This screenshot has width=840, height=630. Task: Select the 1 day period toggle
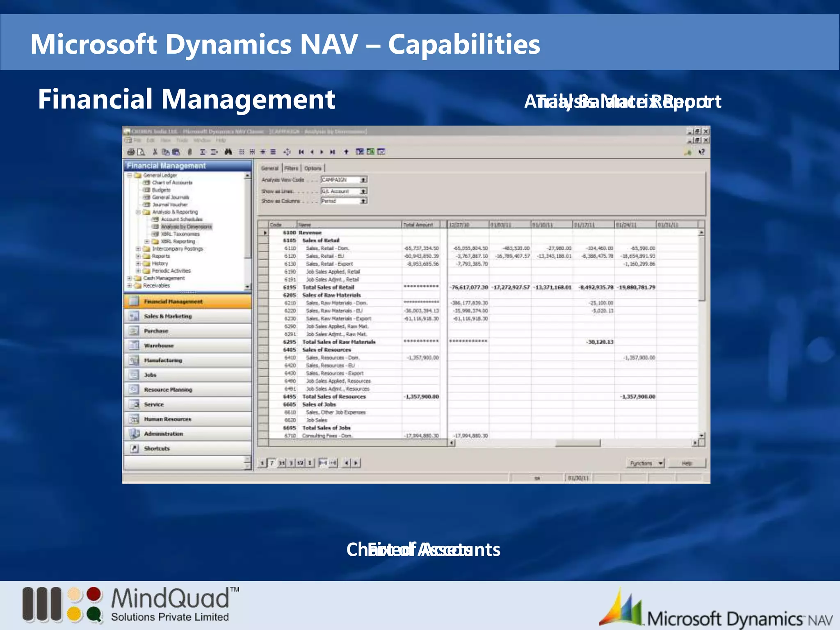[262, 463]
